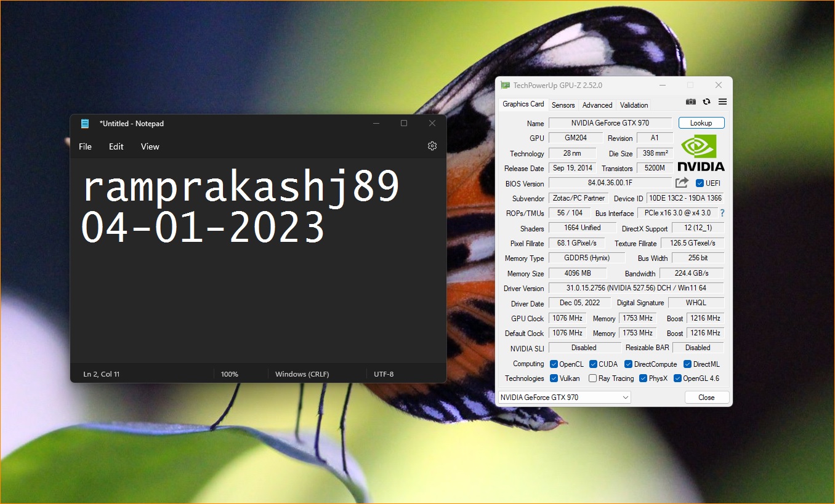Open the GPU-Z hamburger menu

722,102
